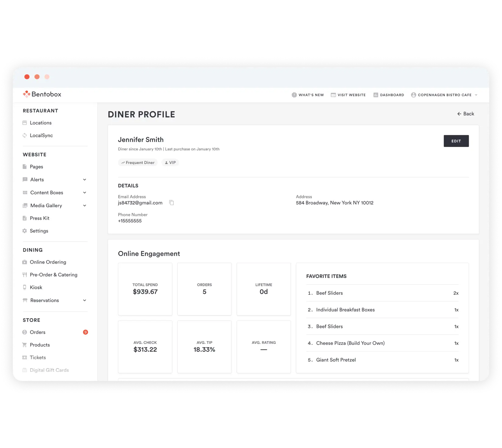
Task: Copy email address using the clipboard icon
Action: coord(171,203)
